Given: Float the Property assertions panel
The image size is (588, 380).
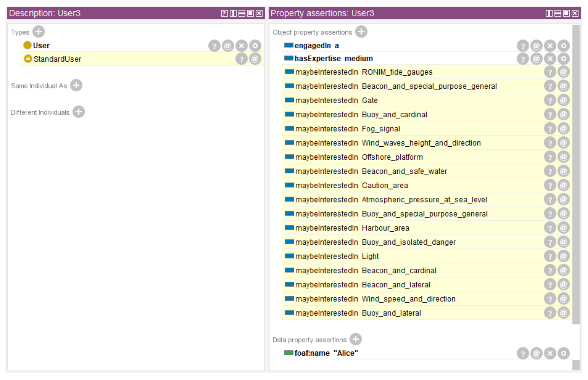Looking at the screenshot, I should tap(566, 13).
